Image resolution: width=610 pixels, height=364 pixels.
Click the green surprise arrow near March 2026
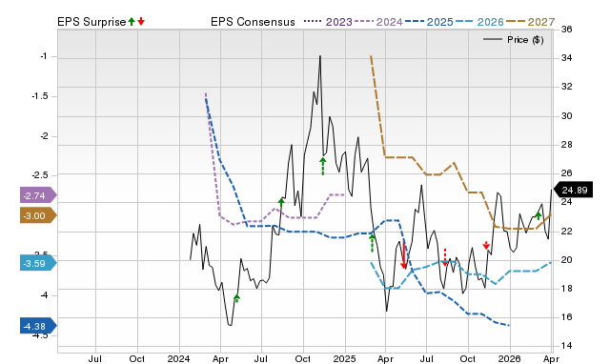(x=538, y=215)
